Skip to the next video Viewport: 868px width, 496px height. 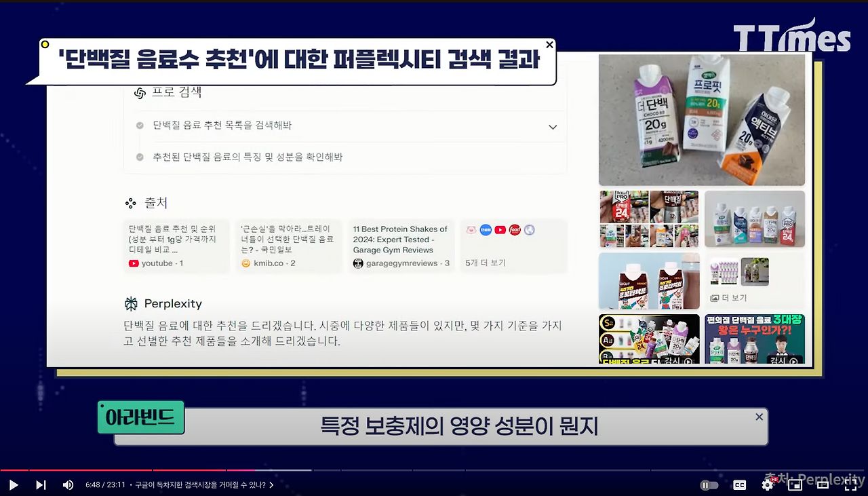pos(41,485)
